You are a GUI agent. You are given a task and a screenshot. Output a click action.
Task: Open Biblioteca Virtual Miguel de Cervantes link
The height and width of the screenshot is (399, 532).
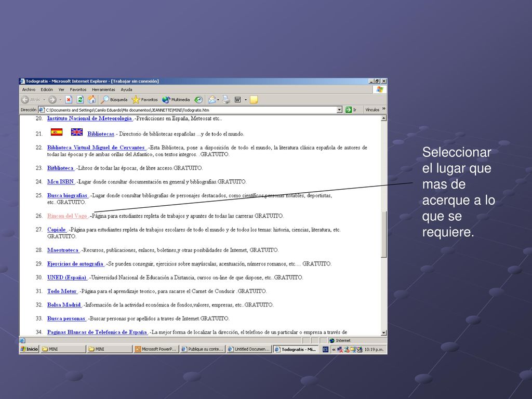tap(96, 148)
